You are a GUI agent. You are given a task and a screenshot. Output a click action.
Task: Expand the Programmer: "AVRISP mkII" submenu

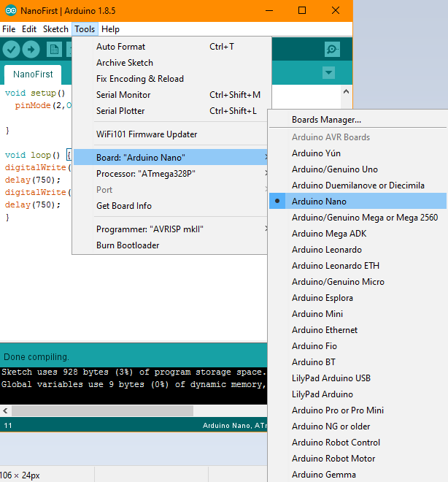click(171, 229)
